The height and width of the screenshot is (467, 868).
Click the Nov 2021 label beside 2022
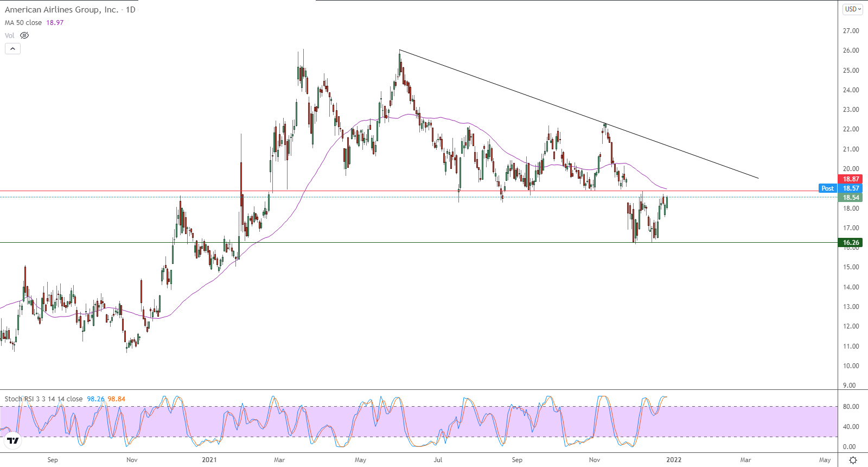point(595,460)
